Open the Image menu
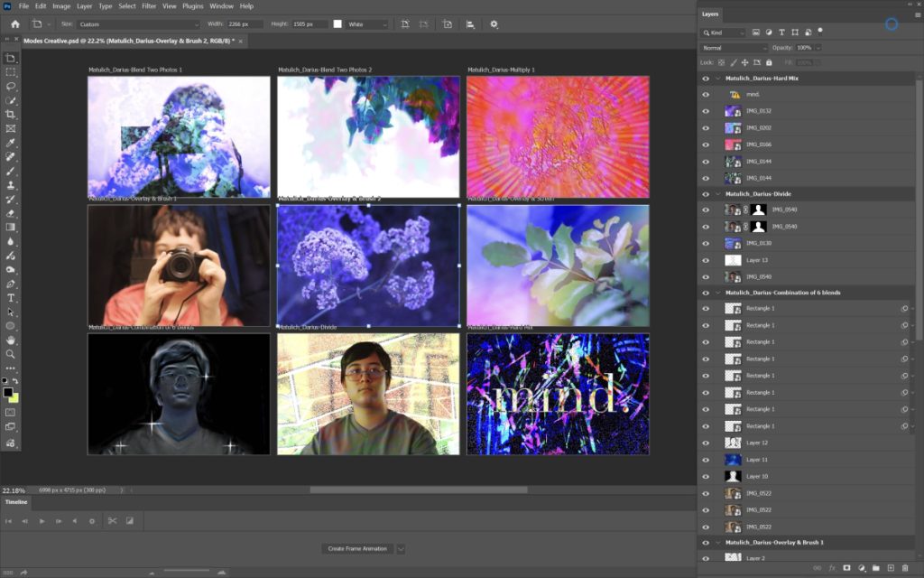 click(x=61, y=6)
